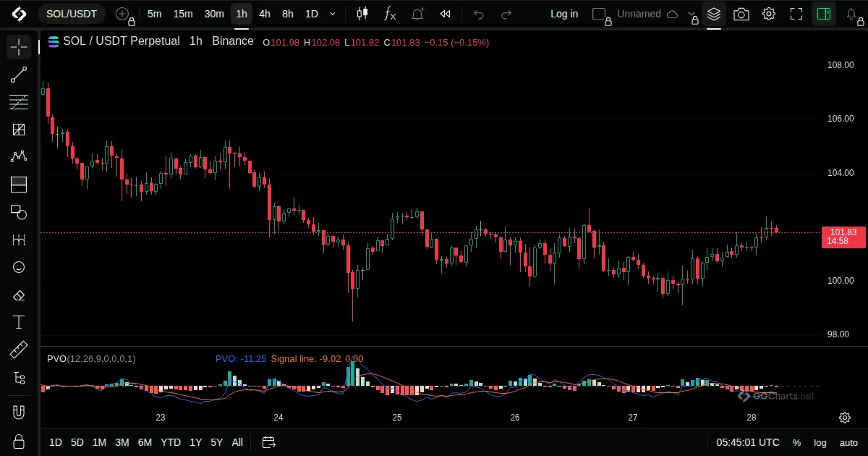Image resolution: width=868 pixels, height=456 pixels.
Task: Select the ruler measure tool
Action: pyautogui.click(x=19, y=350)
